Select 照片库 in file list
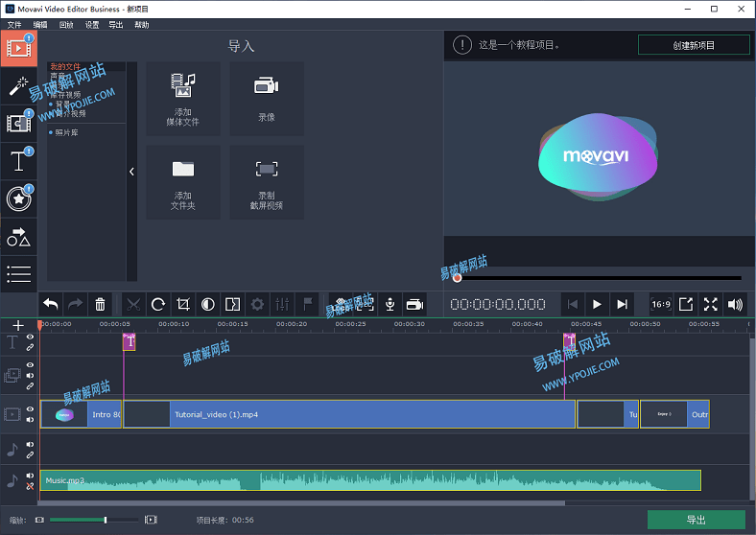 tap(66, 132)
